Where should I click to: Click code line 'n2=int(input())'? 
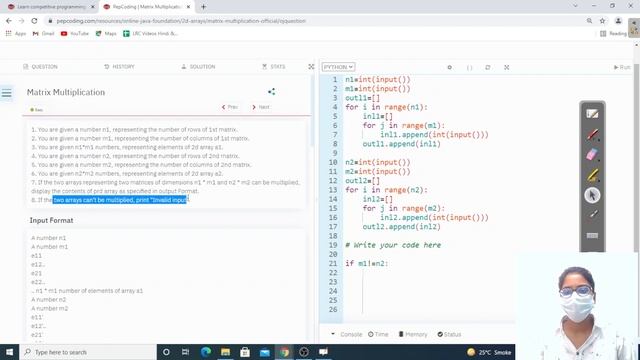coord(378,162)
